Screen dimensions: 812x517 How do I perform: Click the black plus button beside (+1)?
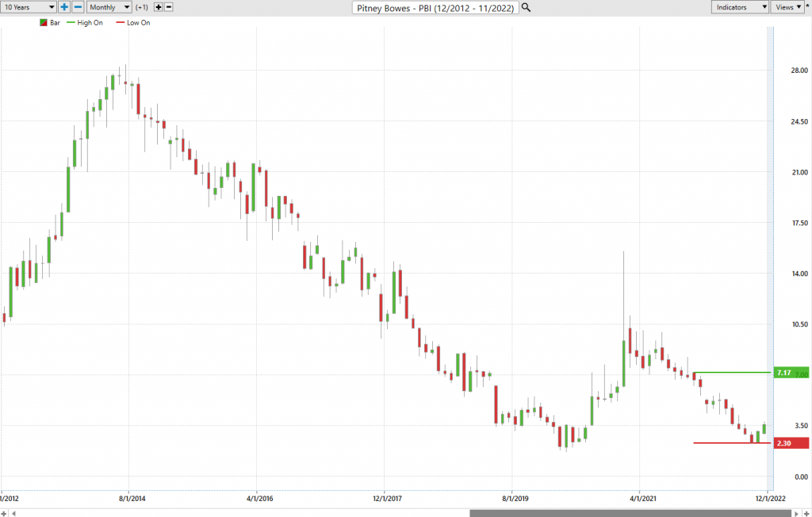pos(159,7)
